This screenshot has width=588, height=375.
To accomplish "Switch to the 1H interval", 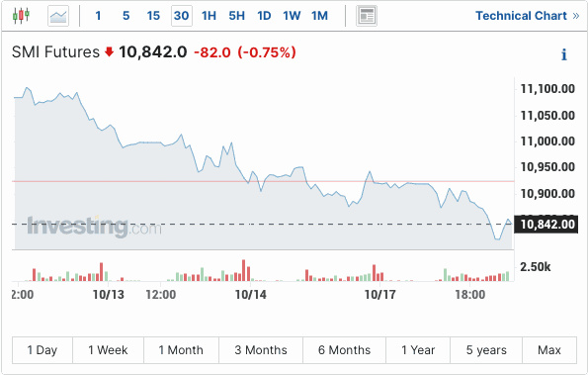I will tap(209, 16).
